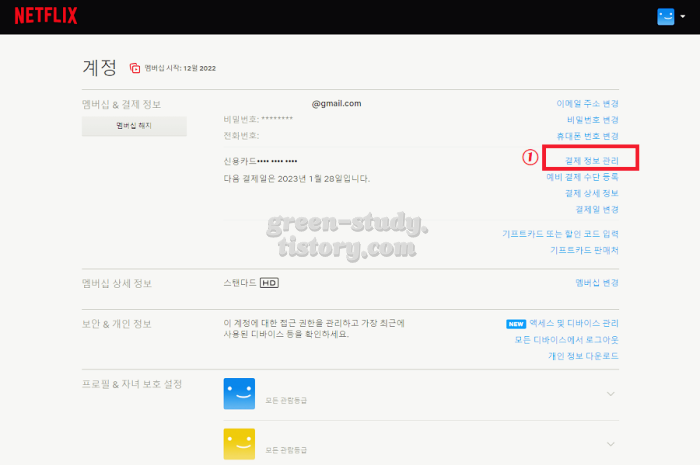Click the 비밀번호 masked field text
The width and height of the screenshot is (700, 465).
[258, 119]
